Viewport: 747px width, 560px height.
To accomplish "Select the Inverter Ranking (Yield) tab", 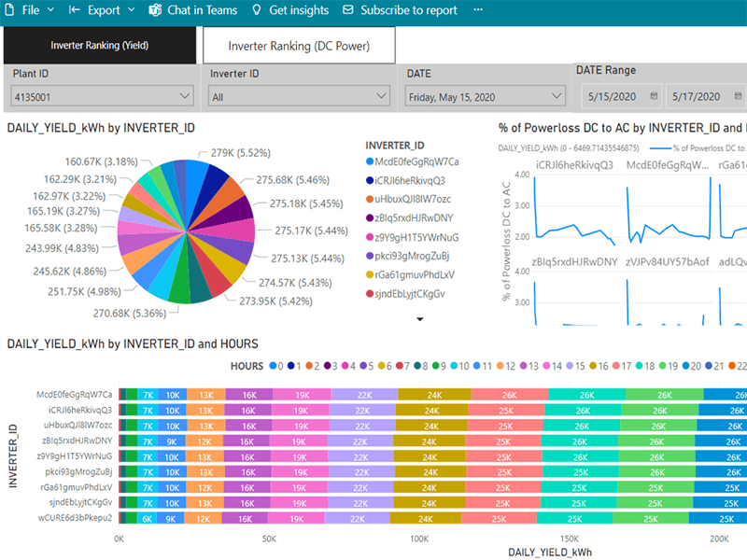I will [99, 45].
